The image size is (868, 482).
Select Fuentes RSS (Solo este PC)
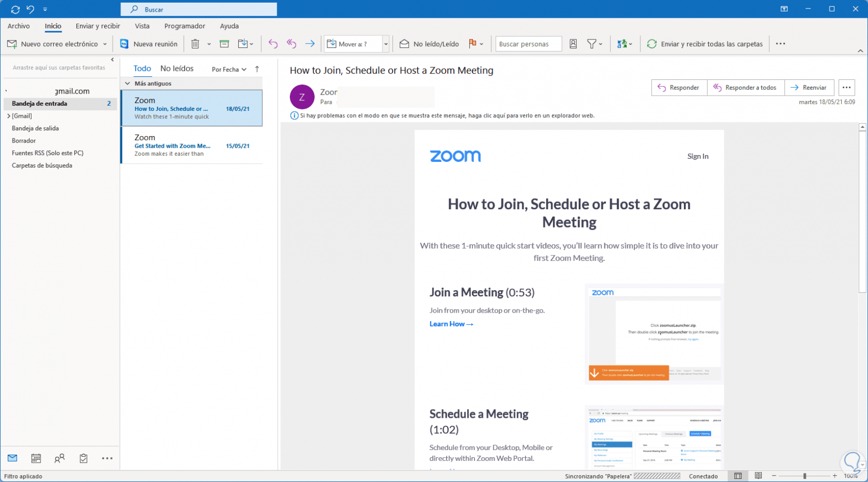point(47,153)
